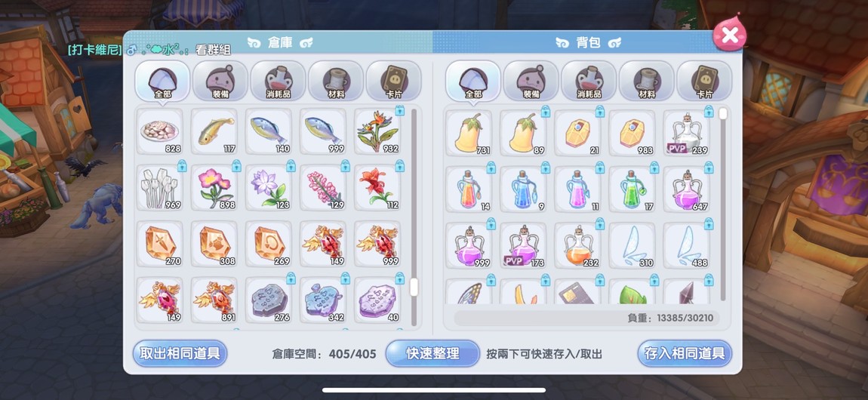Pick the red lily flower with 112
This screenshot has width=868, height=400.
pyautogui.click(x=377, y=188)
